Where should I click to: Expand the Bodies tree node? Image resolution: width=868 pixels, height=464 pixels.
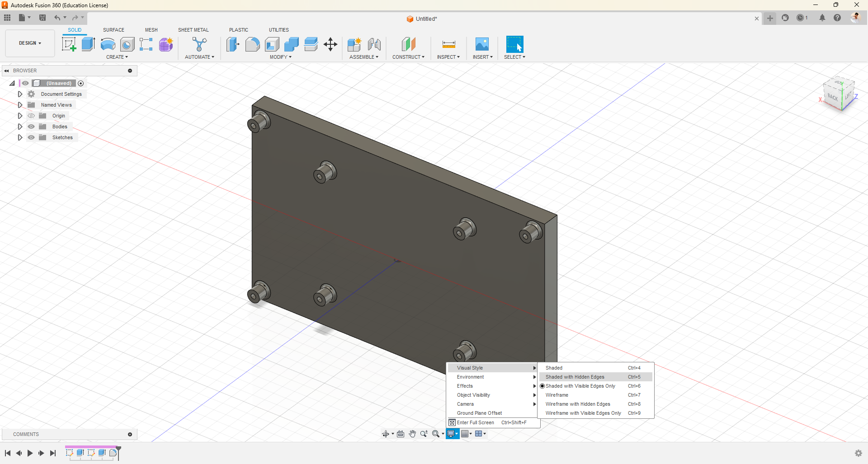(x=20, y=127)
